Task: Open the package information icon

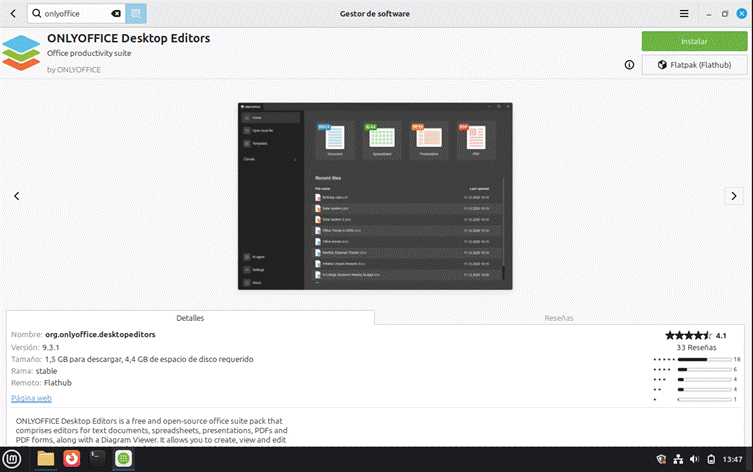Action: pyautogui.click(x=629, y=65)
